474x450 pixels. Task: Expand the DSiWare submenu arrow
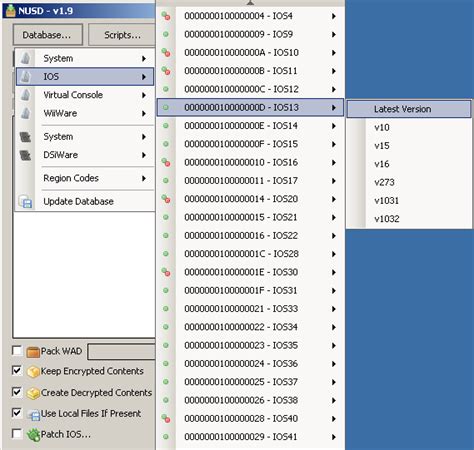pos(144,155)
